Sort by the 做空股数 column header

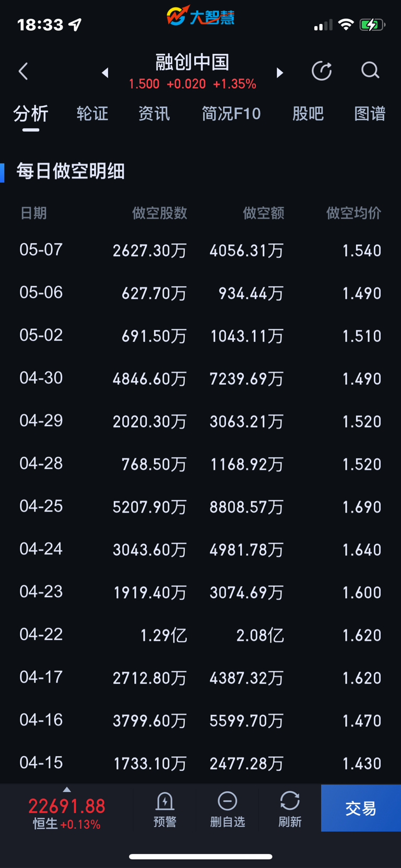[x=159, y=213]
